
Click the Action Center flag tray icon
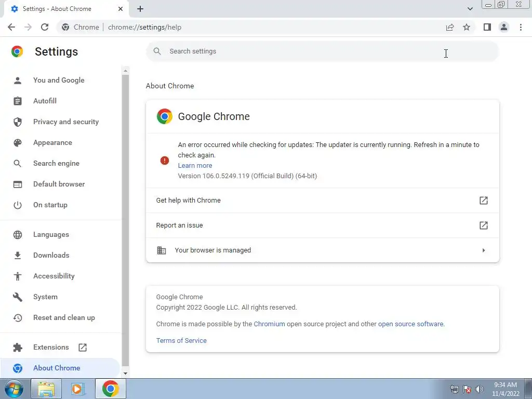point(467,389)
